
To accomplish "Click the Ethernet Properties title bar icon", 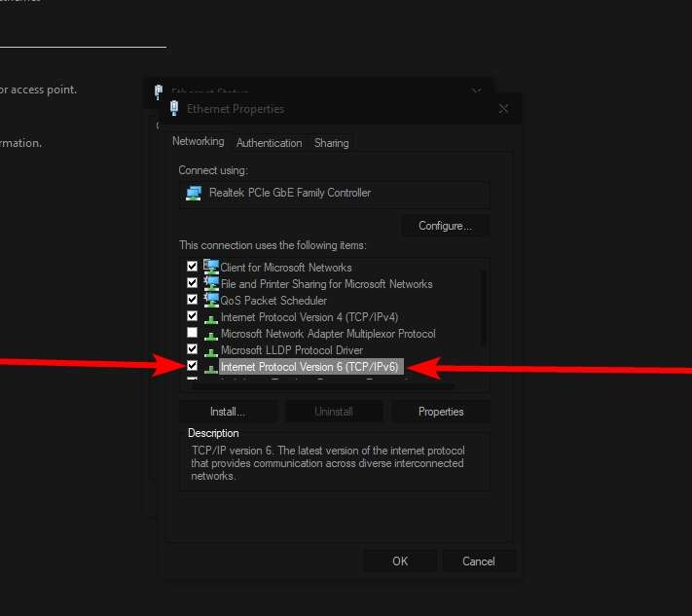I will 174,108.
